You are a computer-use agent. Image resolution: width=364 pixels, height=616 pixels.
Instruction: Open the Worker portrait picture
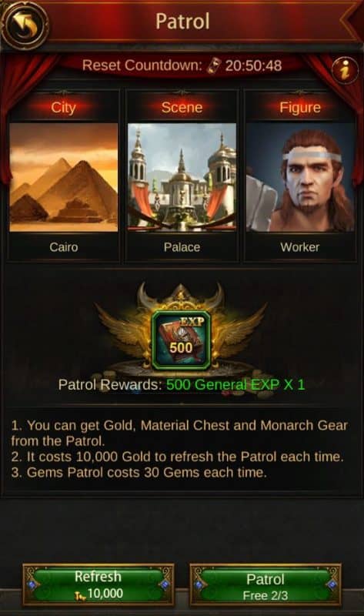pyautogui.click(x=300, y=178)
